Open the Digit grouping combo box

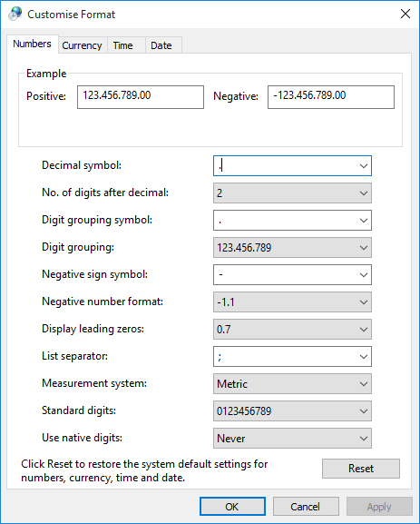pyautogui.click(x=292, y=248)
